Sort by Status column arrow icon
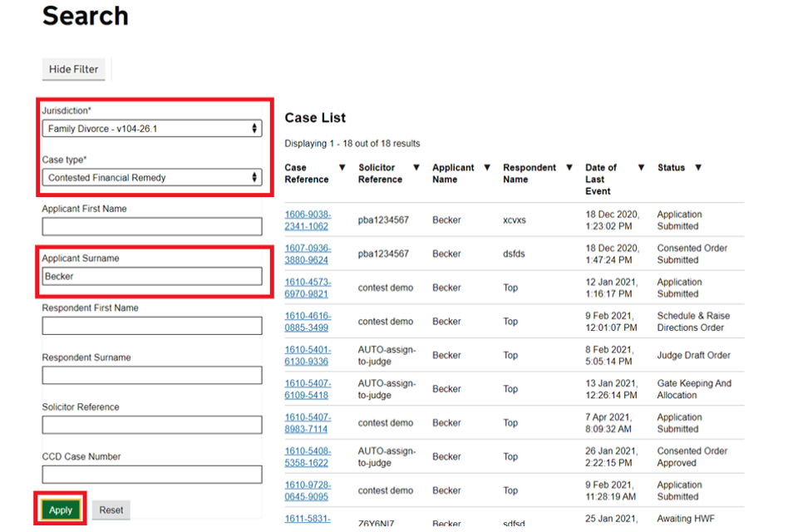 [x=698, y=168]
